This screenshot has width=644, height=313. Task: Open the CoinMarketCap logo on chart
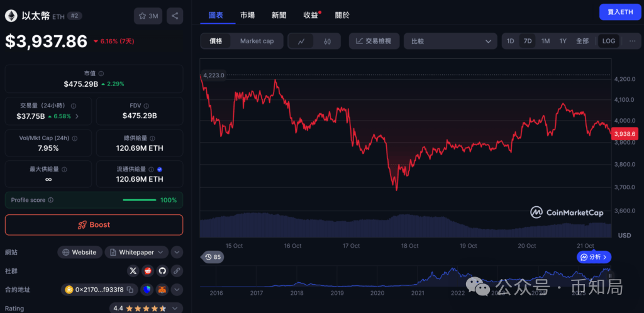point(565,212)
